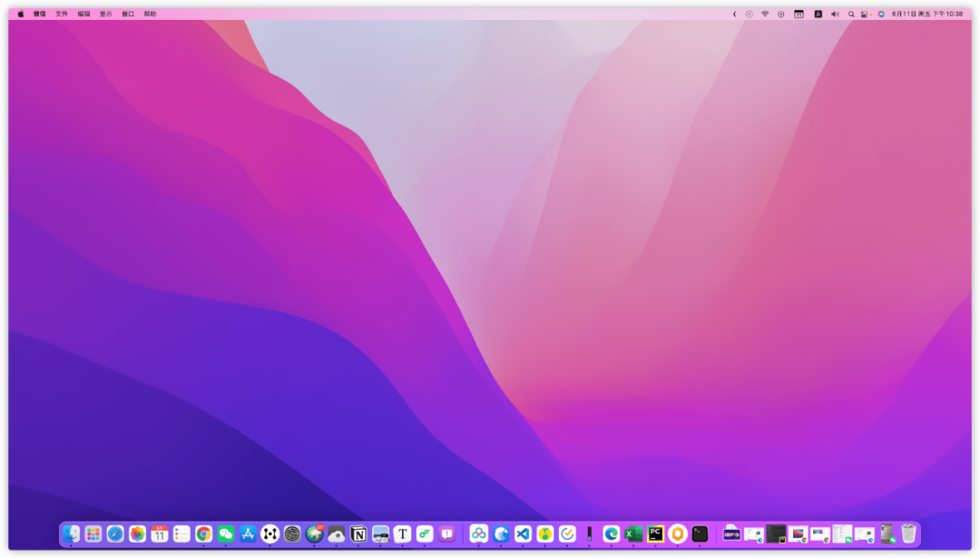Open the 编辑 menu in menu bar
The image size is (980, 558).
point(83,14)
